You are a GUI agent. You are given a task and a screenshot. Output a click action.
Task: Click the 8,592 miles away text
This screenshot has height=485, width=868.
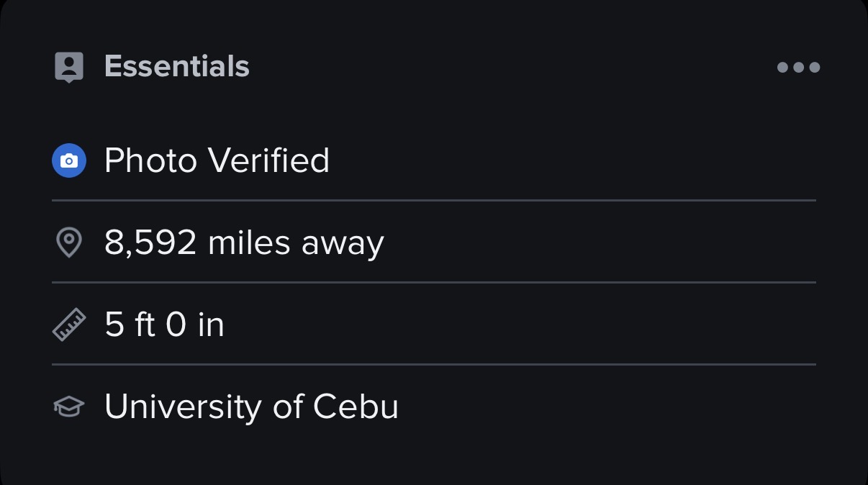click(x=244, y=243)
